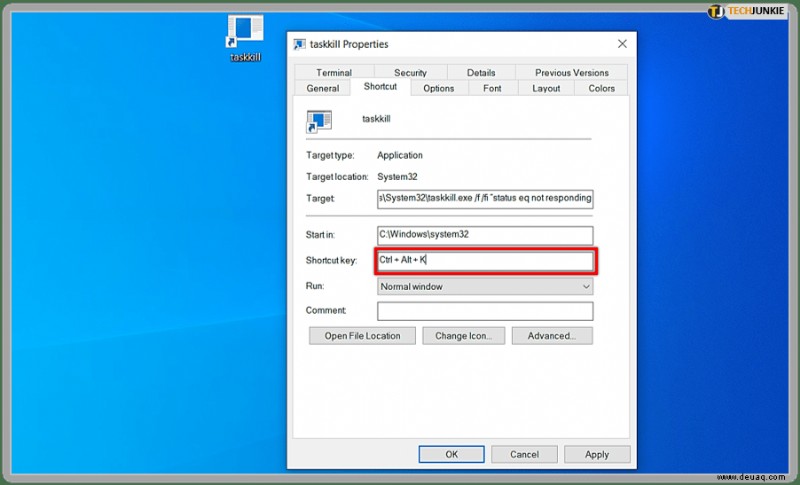The height and width of the screenshot is (485, 800).
Task: Go to the General tab
Action: (322, 88)
